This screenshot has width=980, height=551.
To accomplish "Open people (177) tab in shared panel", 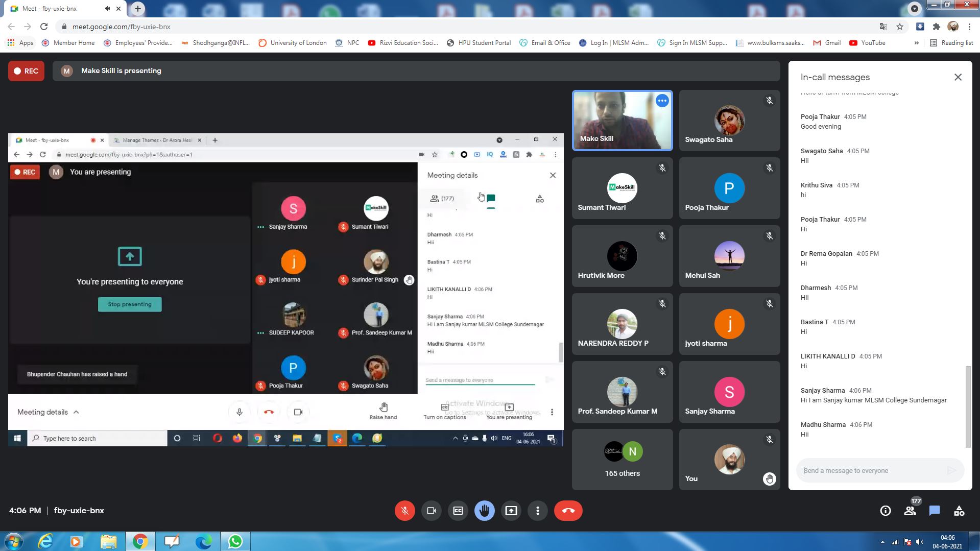I will point(442,198).
